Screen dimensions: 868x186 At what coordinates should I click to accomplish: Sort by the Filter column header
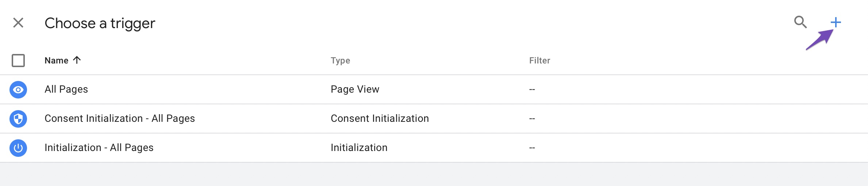(x=539, y=61)
